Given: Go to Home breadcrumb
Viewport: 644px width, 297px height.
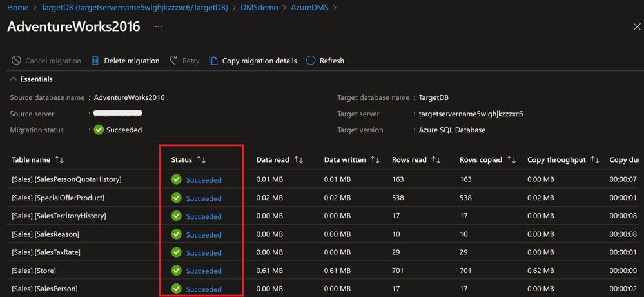Looking at the screenshot, I should point(18,7).
